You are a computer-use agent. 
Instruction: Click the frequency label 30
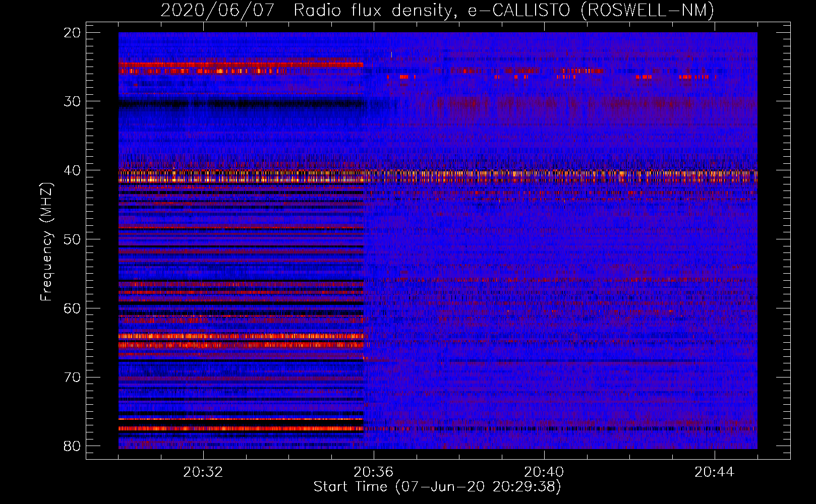coord(73,101)
